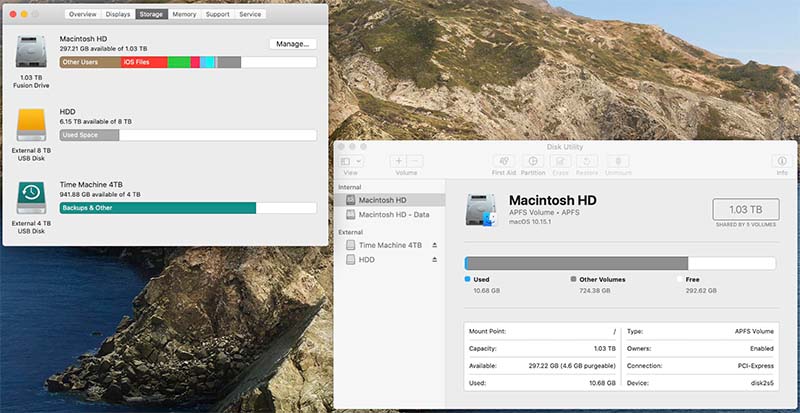The width and height of the screenshot is (800, 413).
Task: Click the yellow HDD external disk icon
Action: (31, 125)
